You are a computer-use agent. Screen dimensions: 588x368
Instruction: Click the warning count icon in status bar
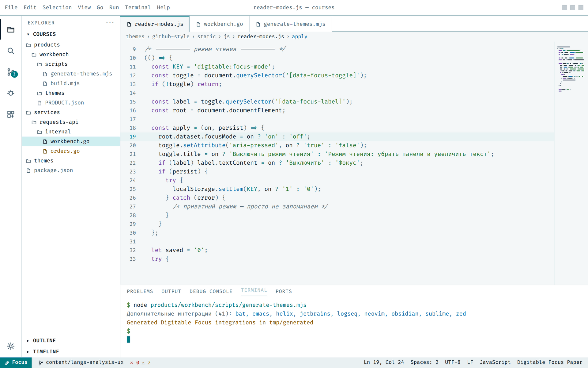click(x=143, y=362)
